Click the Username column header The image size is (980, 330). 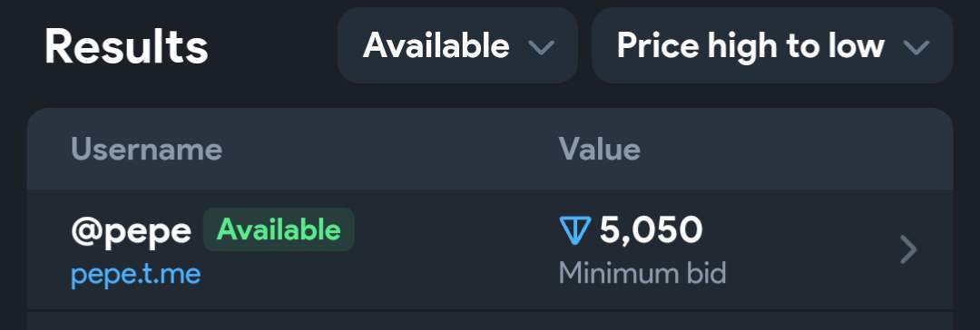147,150
